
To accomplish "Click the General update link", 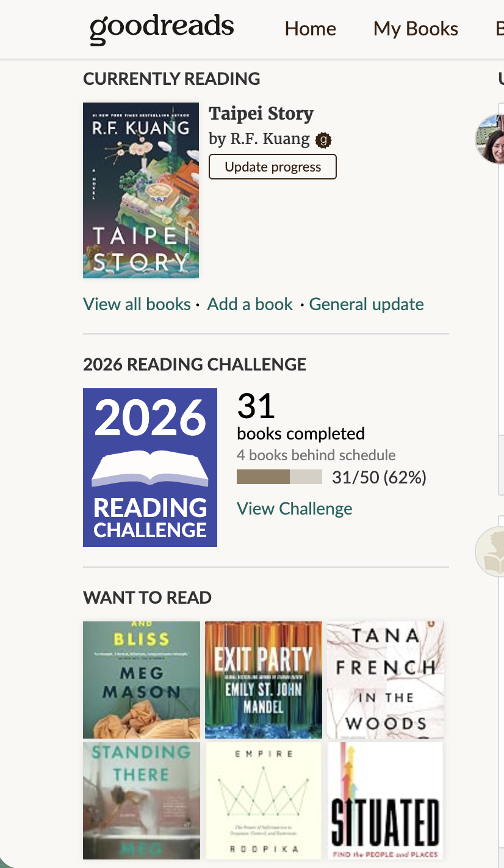I will tap(367, 304).
